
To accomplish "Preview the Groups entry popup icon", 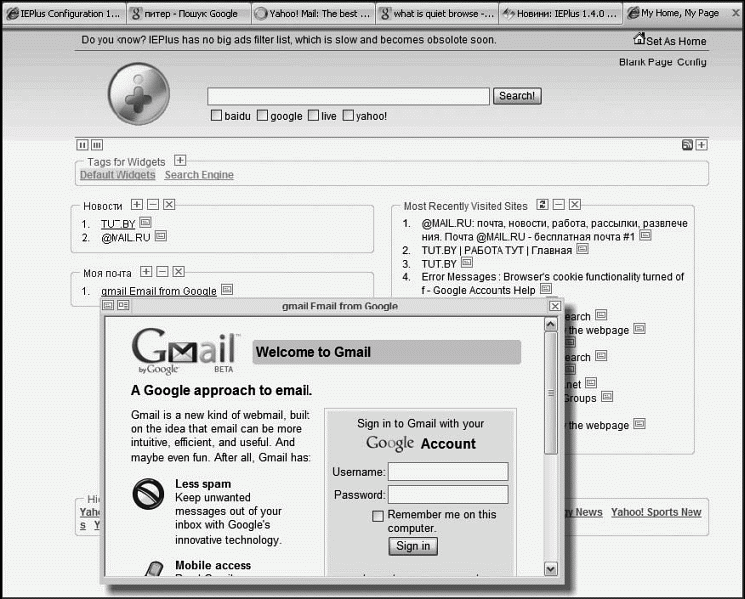I will click(x=607, y=396).
